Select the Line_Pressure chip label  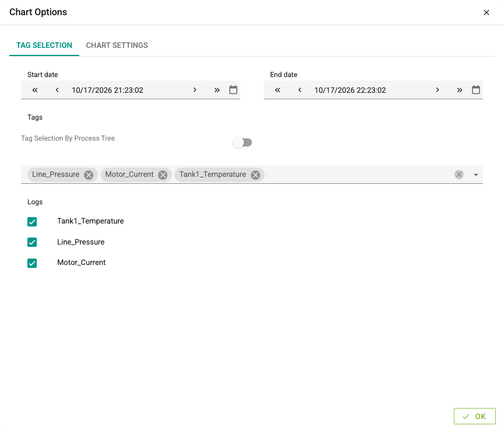(x=55, y=175)
